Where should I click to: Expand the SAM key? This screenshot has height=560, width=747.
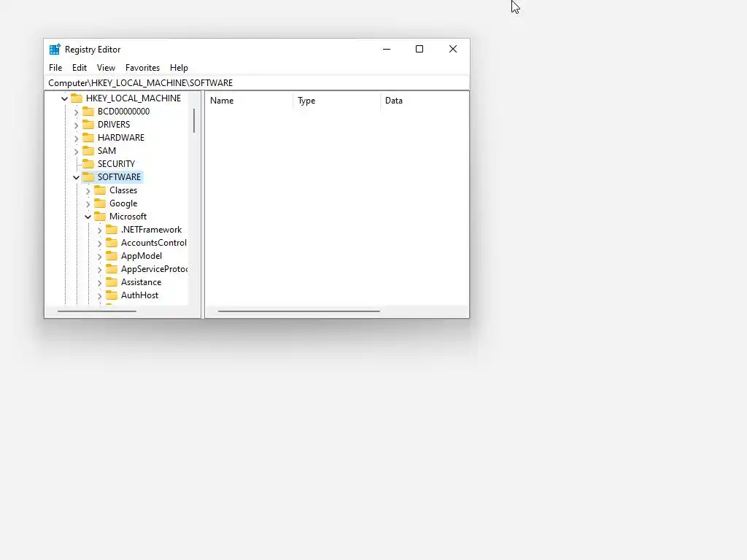76,152
